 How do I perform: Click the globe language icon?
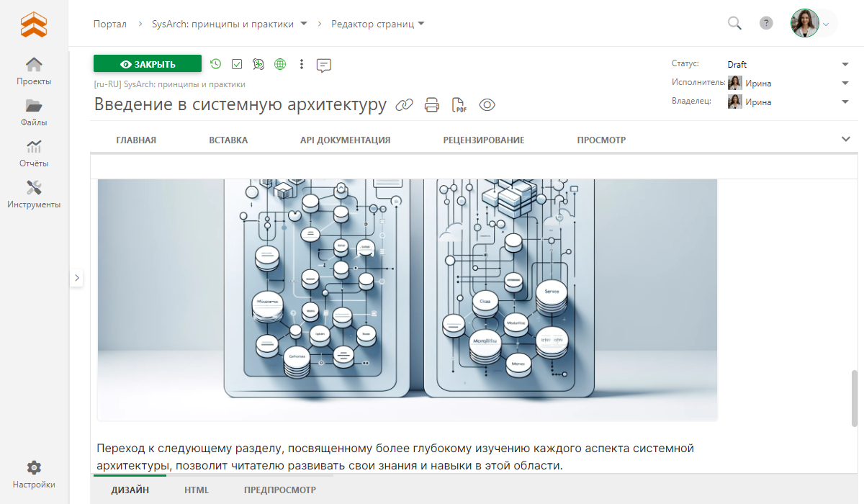(x=280, y=64)
